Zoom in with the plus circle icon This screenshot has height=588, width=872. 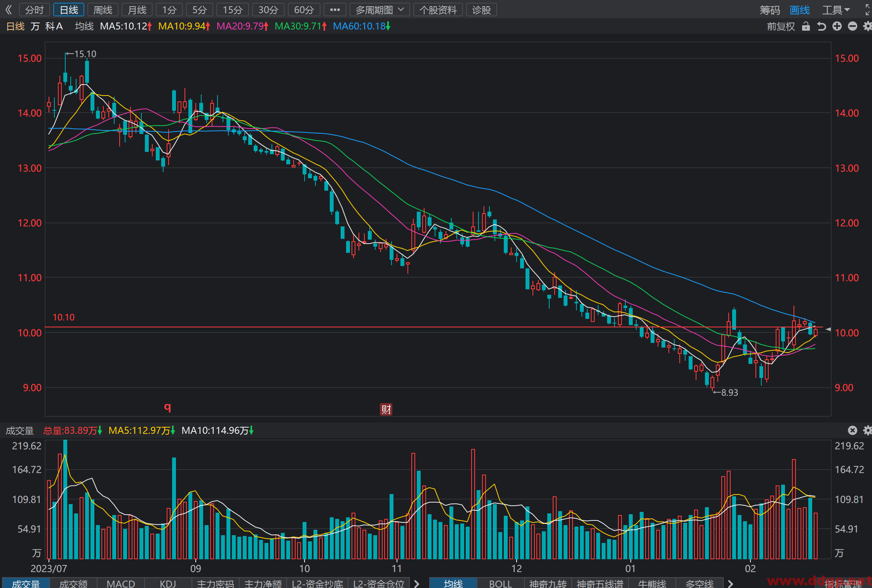point(837,26)
